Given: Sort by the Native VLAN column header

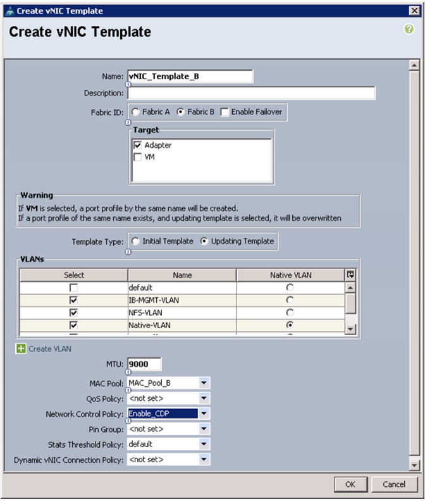Looking at the screenshot, I should click(x=291, y=275).
